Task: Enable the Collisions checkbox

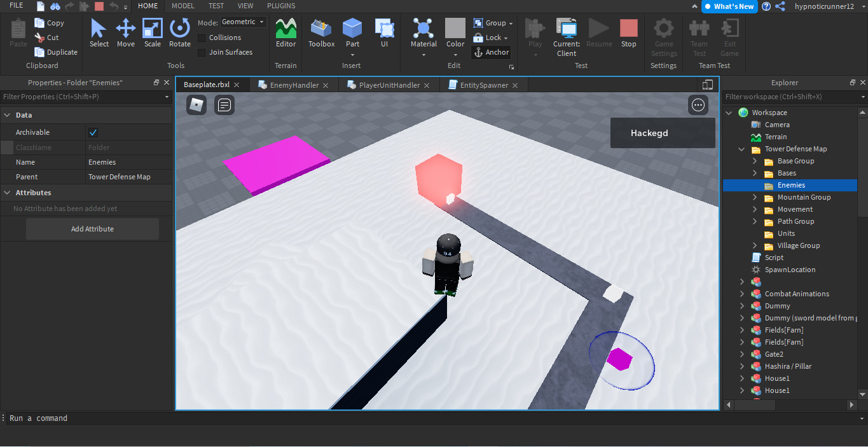Action: [202, 38]
